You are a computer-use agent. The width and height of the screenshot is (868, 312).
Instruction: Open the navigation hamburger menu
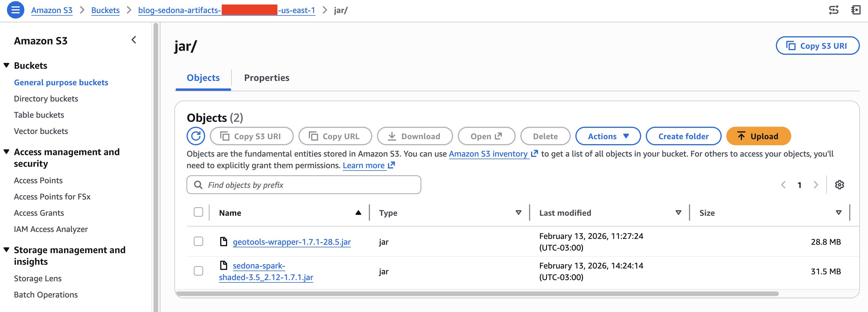pyautogui.click(x=16, y=10)
